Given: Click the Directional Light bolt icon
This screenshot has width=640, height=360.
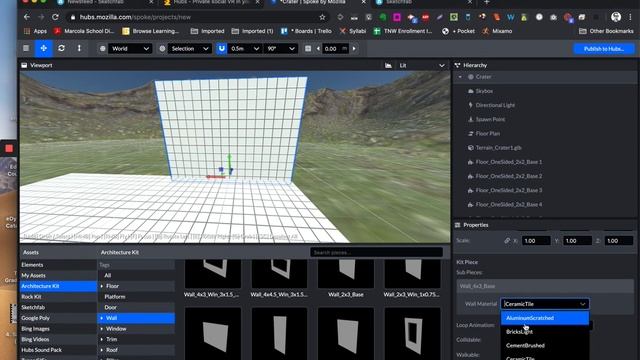Looking at the screenshot, I should coord(471,105).
